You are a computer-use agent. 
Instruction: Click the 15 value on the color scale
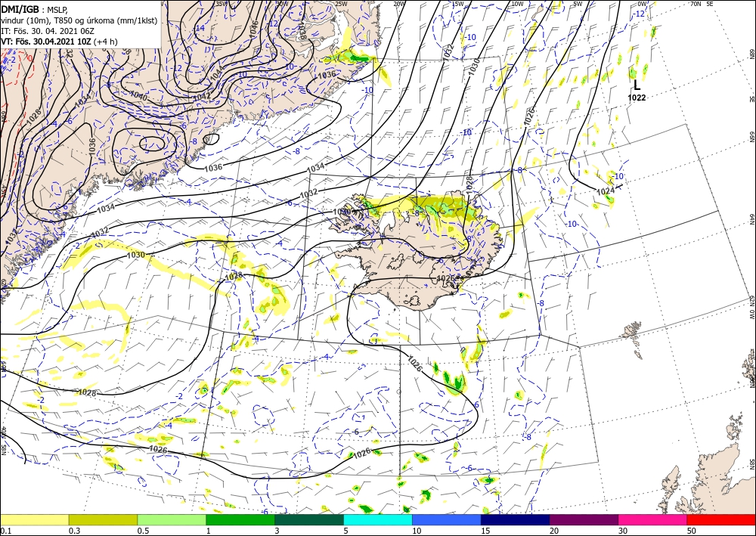point(485,531)
